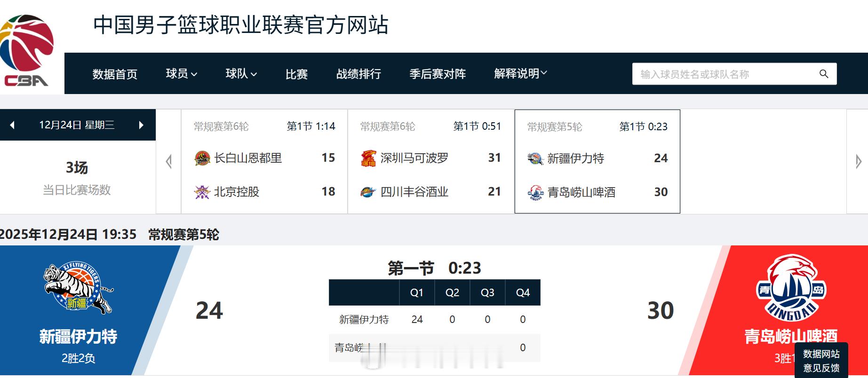Click 常规赛第5轮 label in third card
The height and width of the screenshot is (378, 868).
tap(555, 127)
